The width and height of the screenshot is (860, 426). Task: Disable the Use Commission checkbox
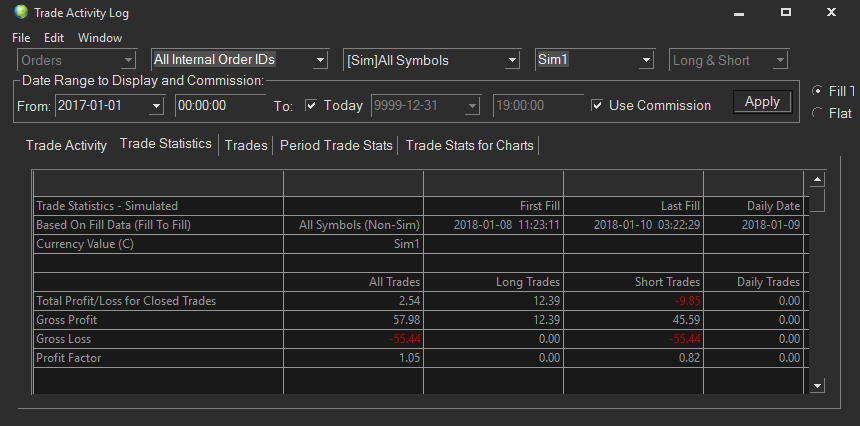(x=597, y=105)
